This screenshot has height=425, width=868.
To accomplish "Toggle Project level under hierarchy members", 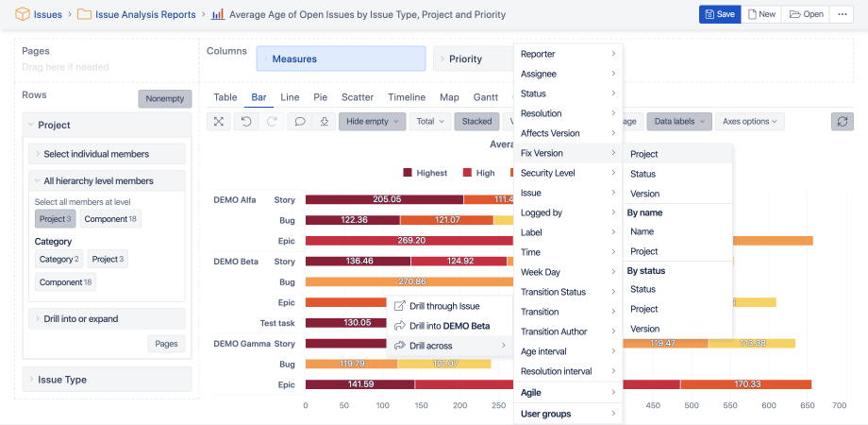I will click(x=56, y=219).
